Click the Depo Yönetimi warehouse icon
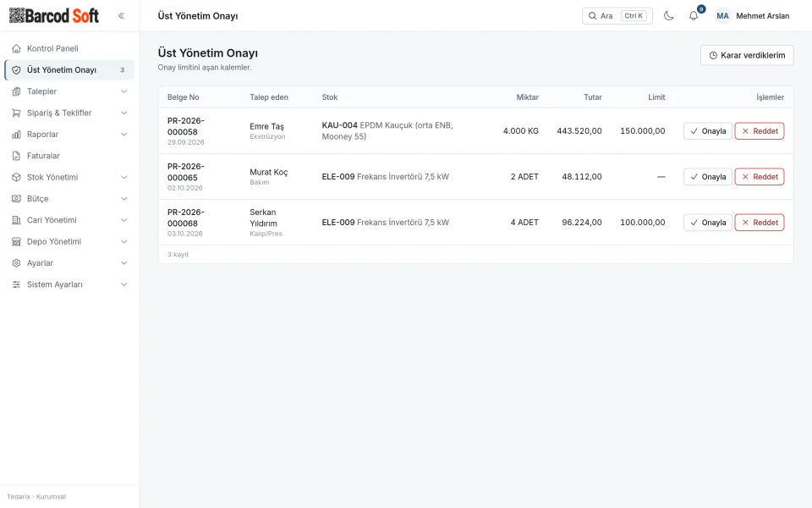812x508 pixels. pyautogui.click(x=17, y=241)
